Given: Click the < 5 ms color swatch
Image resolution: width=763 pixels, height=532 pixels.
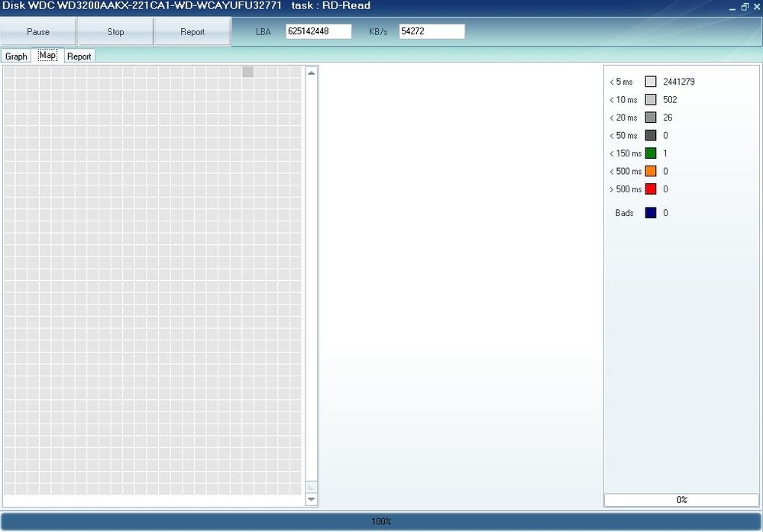Looking at the screenshot, I should coord(651,82).
